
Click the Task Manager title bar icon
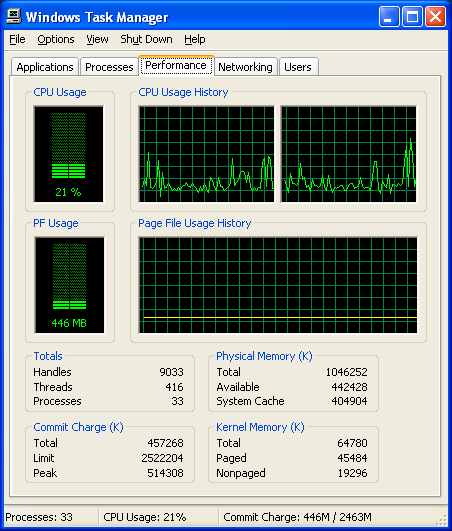(14, 17)
